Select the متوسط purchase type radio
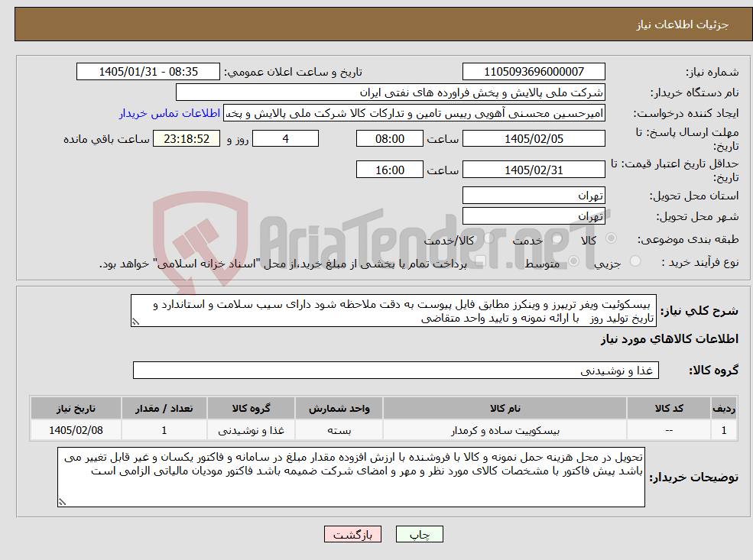Viewport: 753px width, 560px height. [573, 261]
